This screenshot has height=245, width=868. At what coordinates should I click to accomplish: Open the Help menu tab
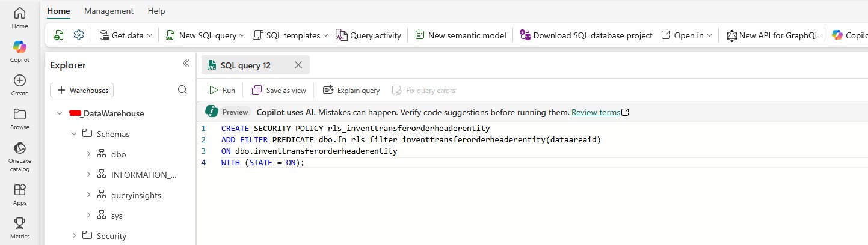pyautogui.click(x=156, y=11)
